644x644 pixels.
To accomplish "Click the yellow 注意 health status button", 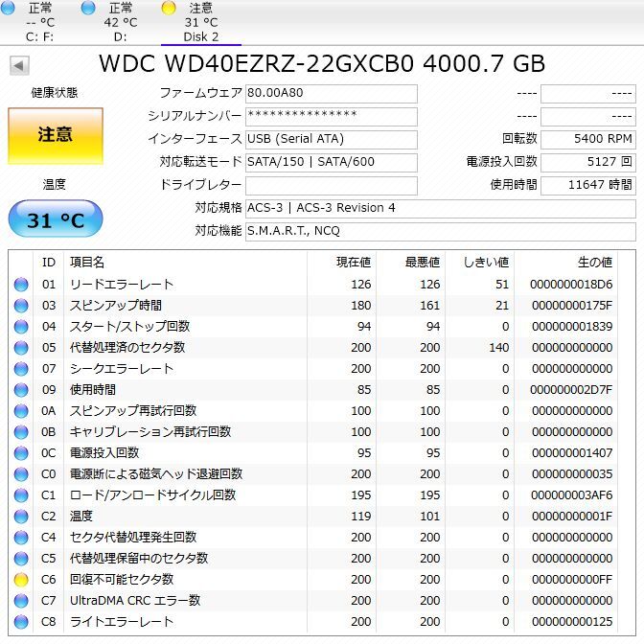I will [56, 136].
